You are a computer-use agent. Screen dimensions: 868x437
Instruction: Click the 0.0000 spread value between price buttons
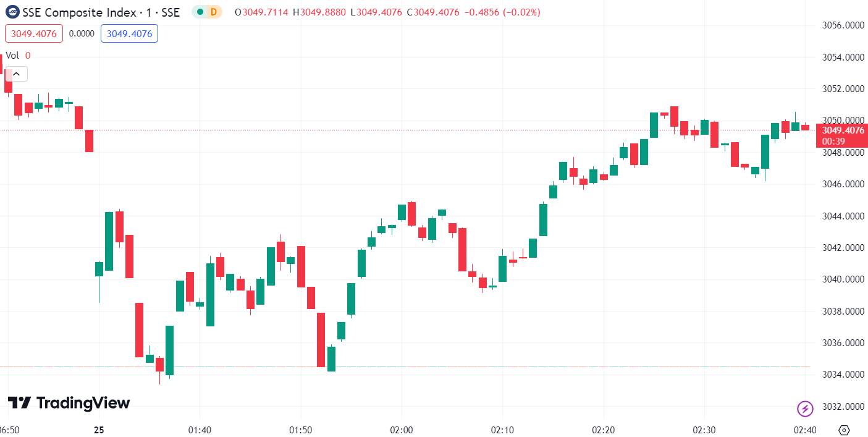[x=82, y=33]
